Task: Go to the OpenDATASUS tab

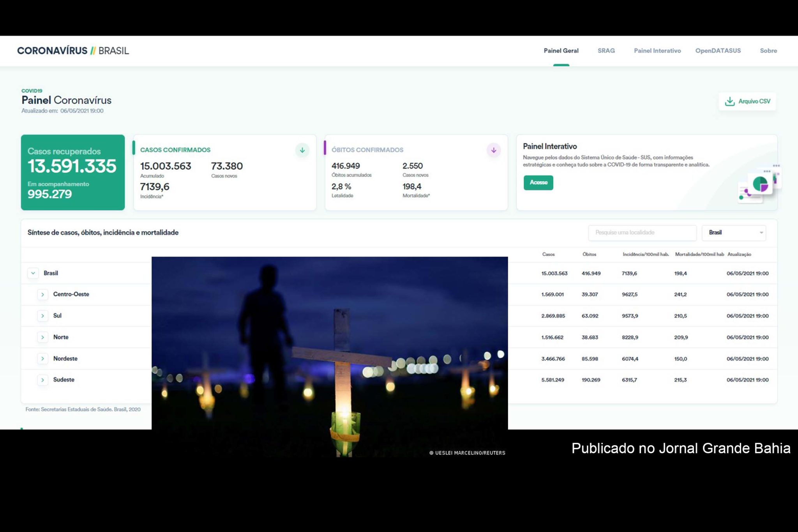Action: [x=718, y=51]
